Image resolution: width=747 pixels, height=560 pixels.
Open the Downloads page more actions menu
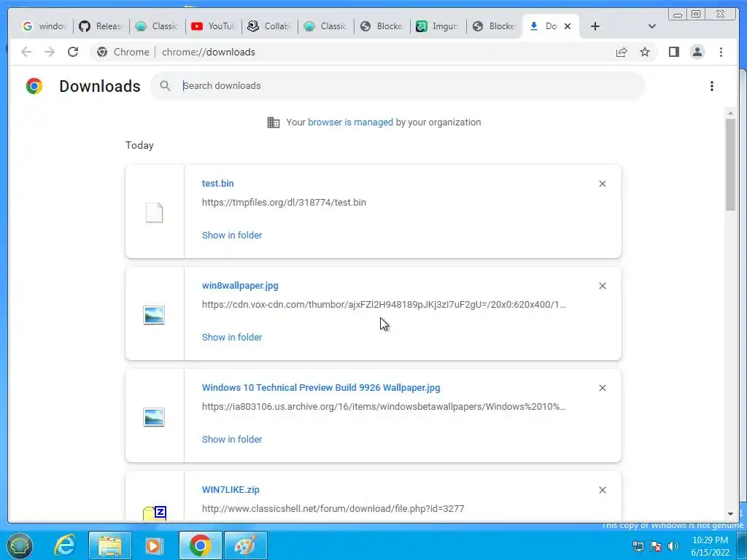[x=712, y=86]
